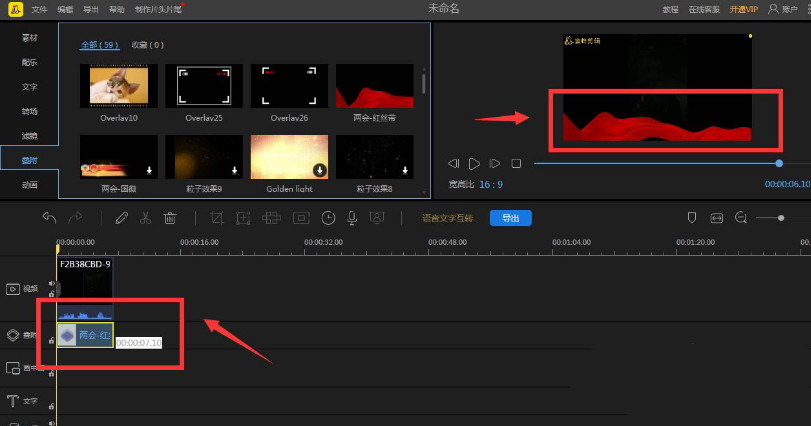The height and width of the screenshot is (426, 811).
Task: Lock the 叠附 overlay track
Action: click(52, 340)
